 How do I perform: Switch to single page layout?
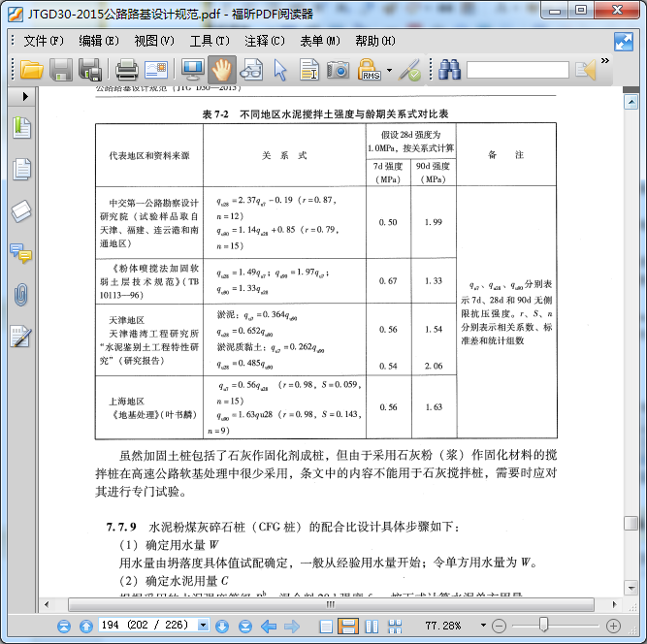point(326,627)
